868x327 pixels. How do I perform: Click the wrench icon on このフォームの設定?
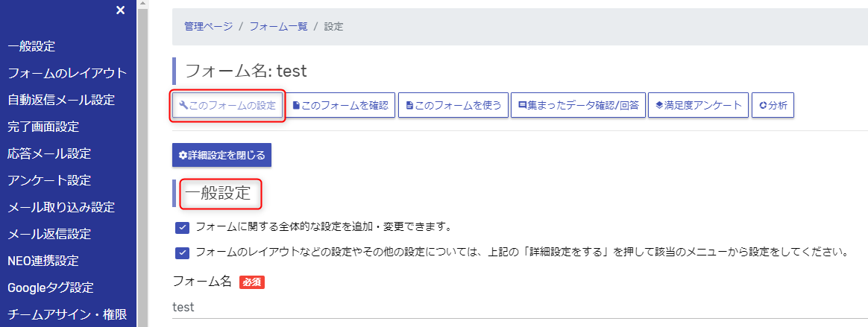tap(184, 105)
